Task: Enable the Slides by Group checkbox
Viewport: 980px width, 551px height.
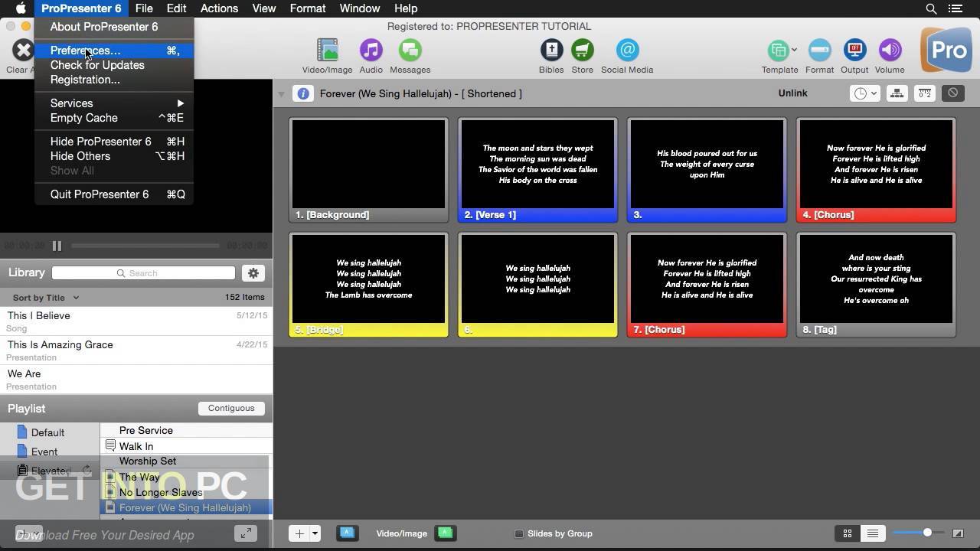Action: tap(518, 533)
